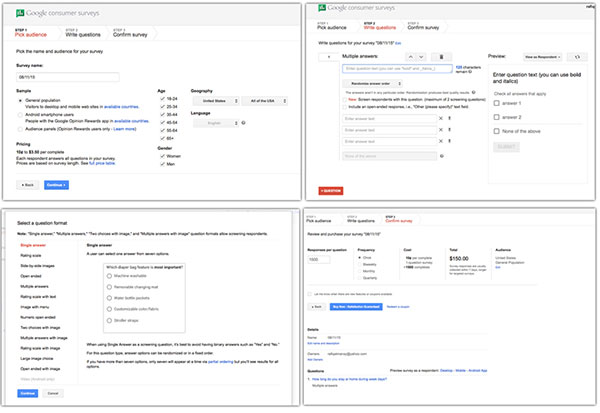The width and height of the screenshot is (600, 413).
Task: Open the partial ordering link
Action: [x=220, y=362]
